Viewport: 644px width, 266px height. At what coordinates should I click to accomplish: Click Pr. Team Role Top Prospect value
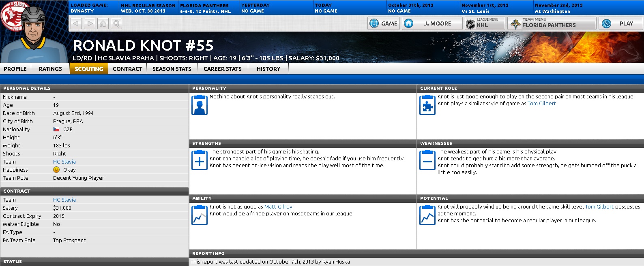69,240
